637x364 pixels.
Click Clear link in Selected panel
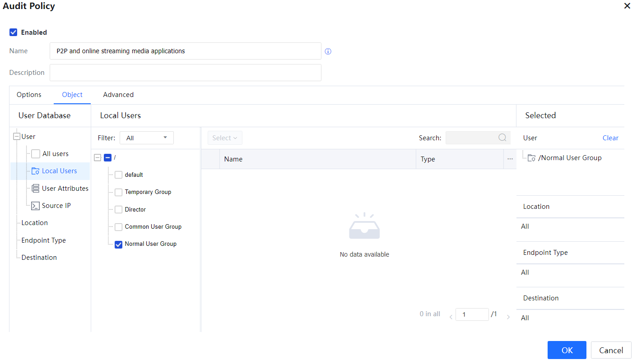coord(610,138)
